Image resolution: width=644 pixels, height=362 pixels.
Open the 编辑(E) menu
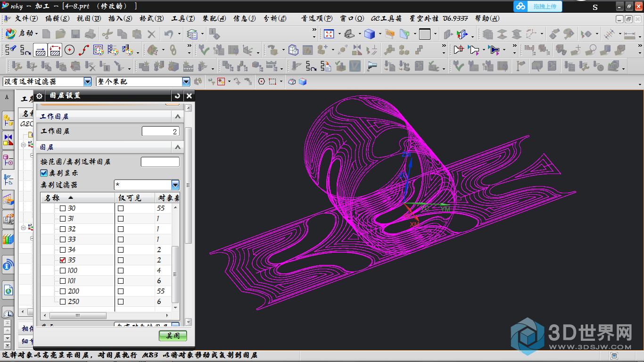tap(57, 19)
